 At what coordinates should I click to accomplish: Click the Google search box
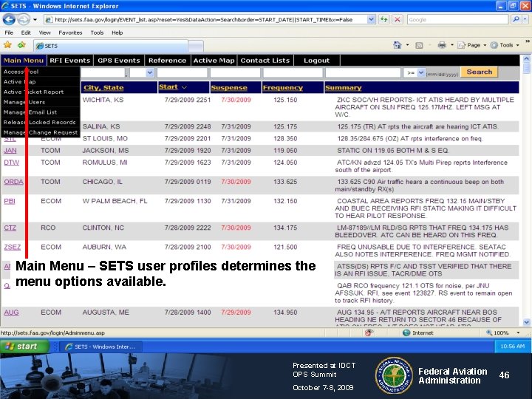pos(457,20)
